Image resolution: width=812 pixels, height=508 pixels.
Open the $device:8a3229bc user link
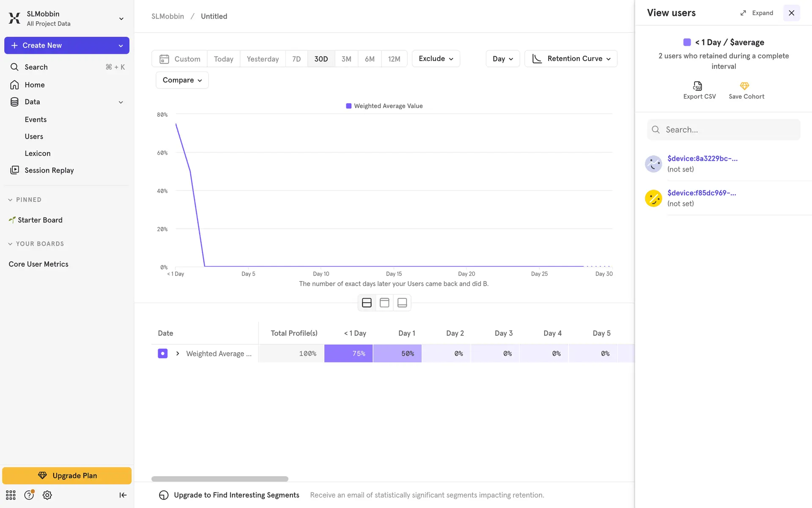coord(702,158)
